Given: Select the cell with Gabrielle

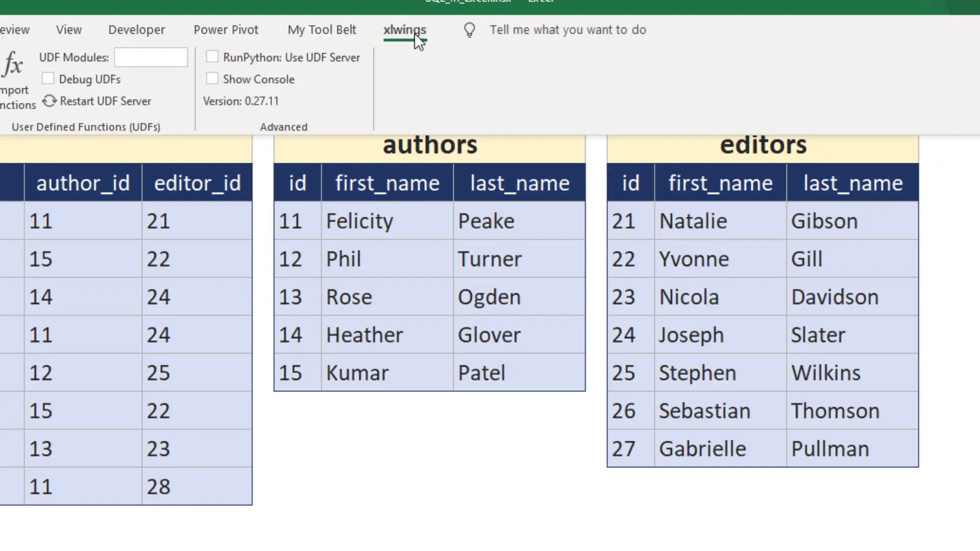Looking at the screenshot, I should point(720,448).
